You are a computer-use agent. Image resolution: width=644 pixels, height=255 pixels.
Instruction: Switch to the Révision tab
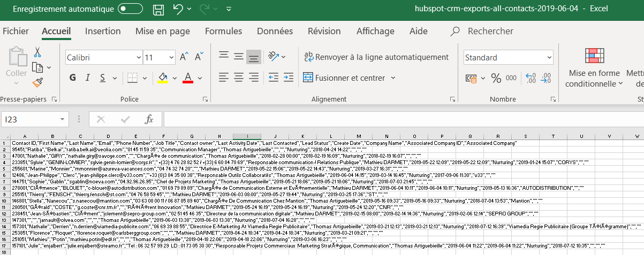pyautogui.click(x=324, y=32)
